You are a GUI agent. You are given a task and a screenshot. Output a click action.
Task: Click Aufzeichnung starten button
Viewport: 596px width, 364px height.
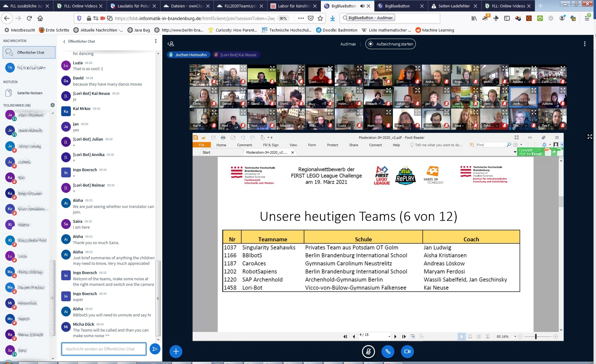coord(390,44)
